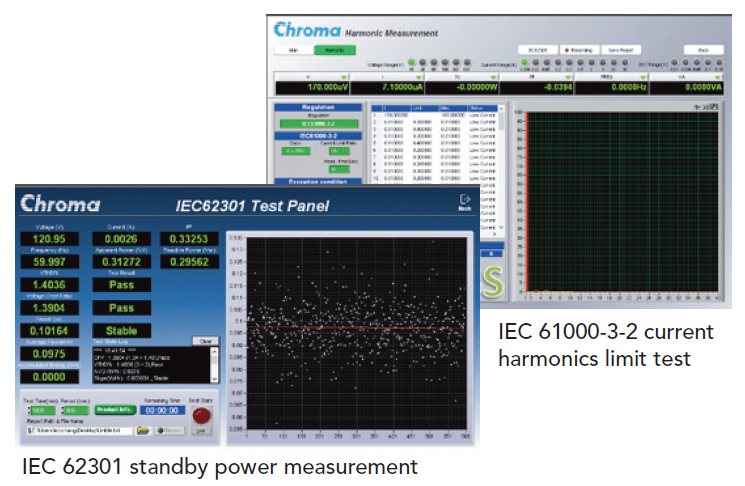Click 120.95 Voltage readout

tap(49, 239)
